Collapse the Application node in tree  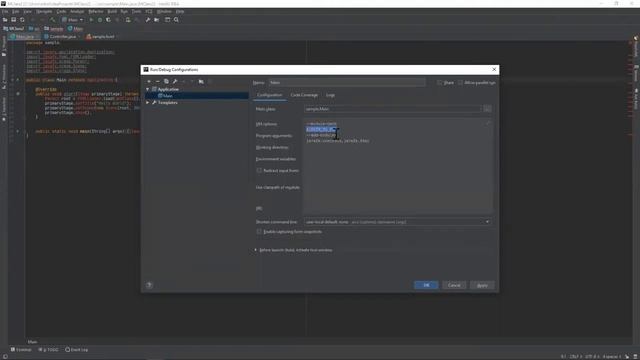(x=148, y=89)
